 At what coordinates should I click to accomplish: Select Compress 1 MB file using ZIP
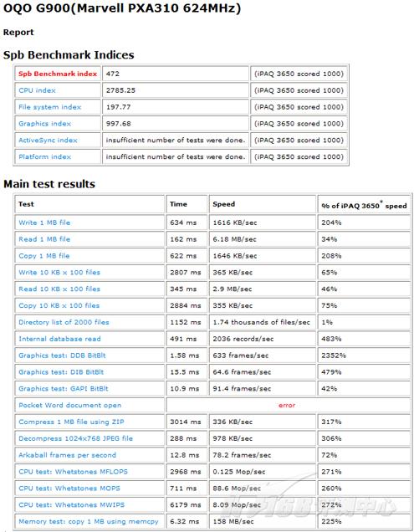(71, 422)
